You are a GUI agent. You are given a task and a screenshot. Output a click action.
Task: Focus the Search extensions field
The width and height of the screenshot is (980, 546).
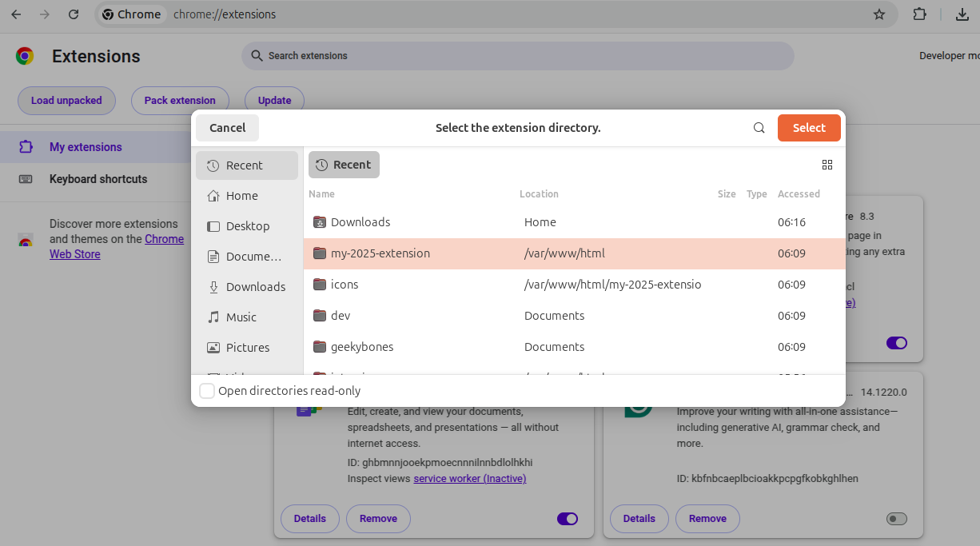[x=518, y=56]
